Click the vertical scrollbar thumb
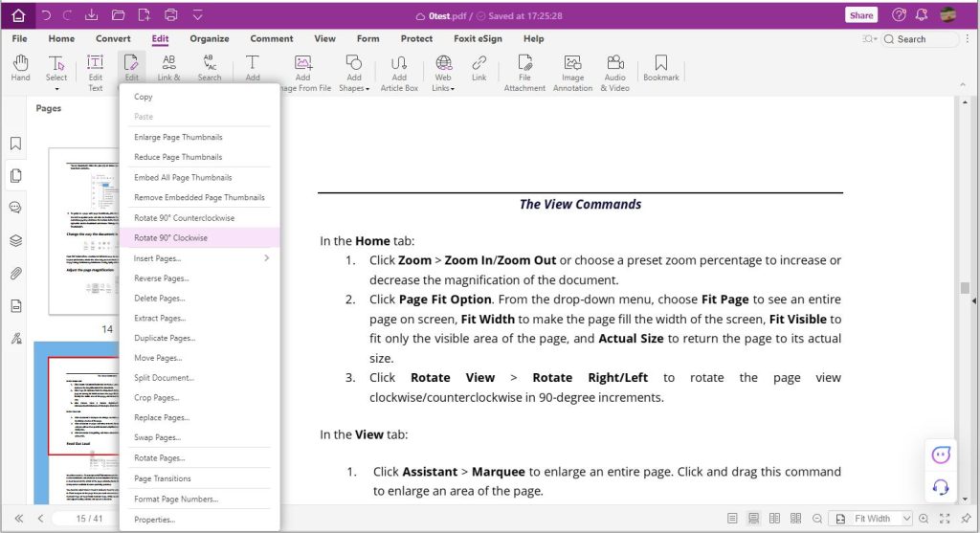Image resolution: width=980 pixels, height=533 pixels. (x=965, y=288)
